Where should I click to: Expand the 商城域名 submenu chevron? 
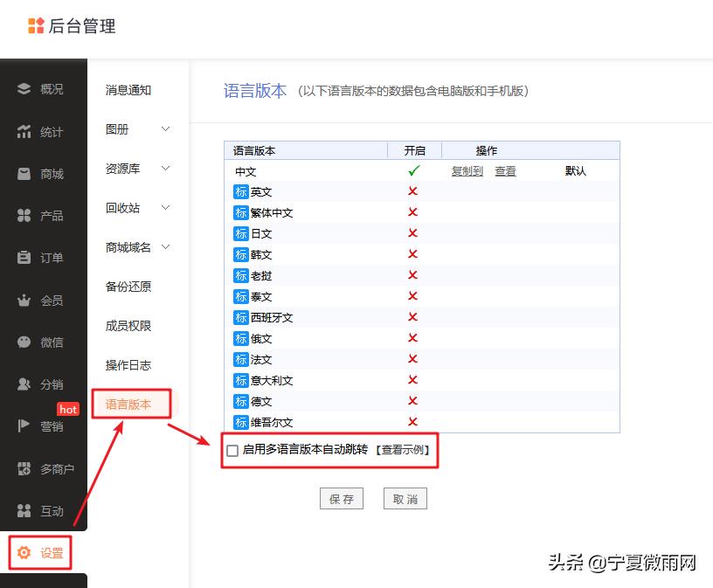(164, 247)
